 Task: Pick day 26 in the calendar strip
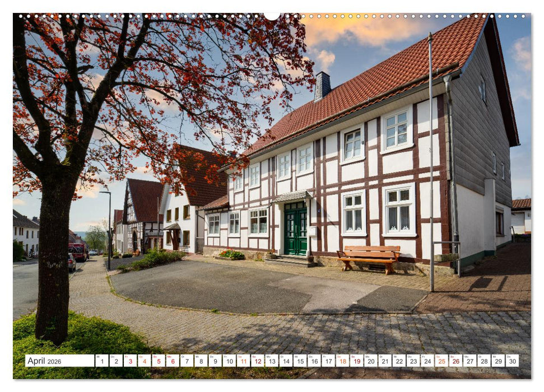(x=455, y=361)
